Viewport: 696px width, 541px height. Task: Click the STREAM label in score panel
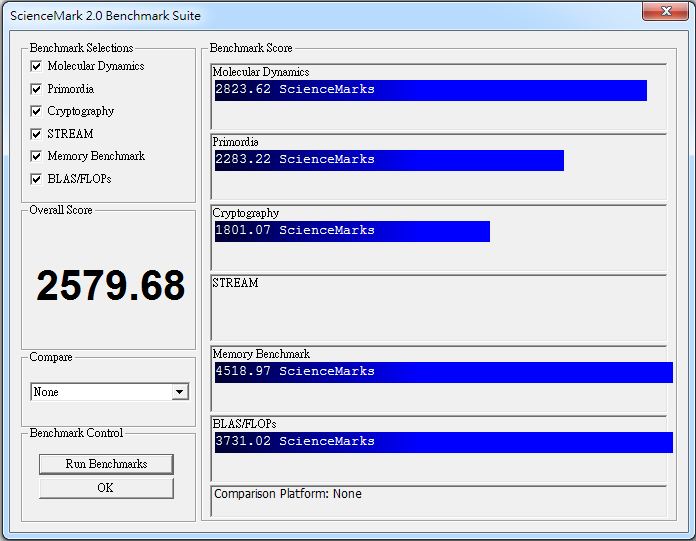coord(235,283)
